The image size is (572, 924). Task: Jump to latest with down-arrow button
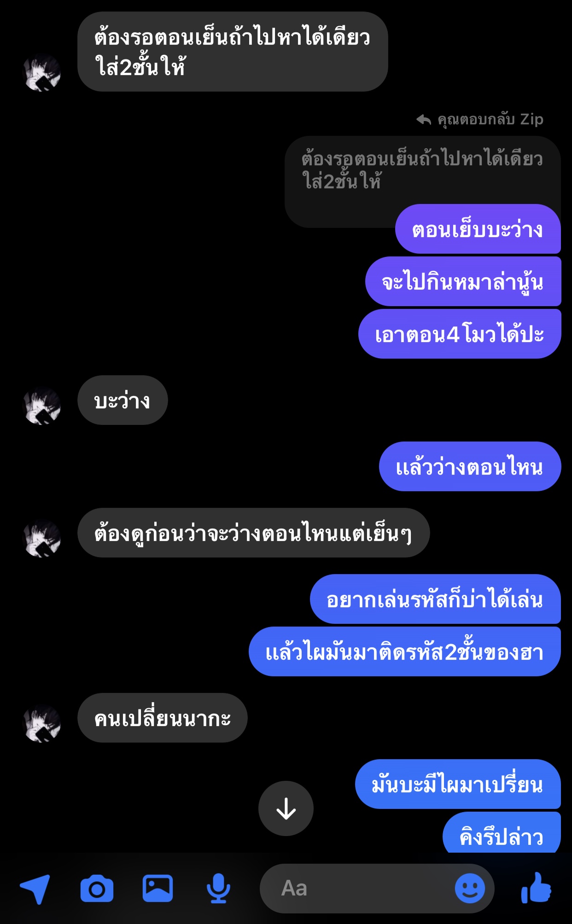coord(286,808)
